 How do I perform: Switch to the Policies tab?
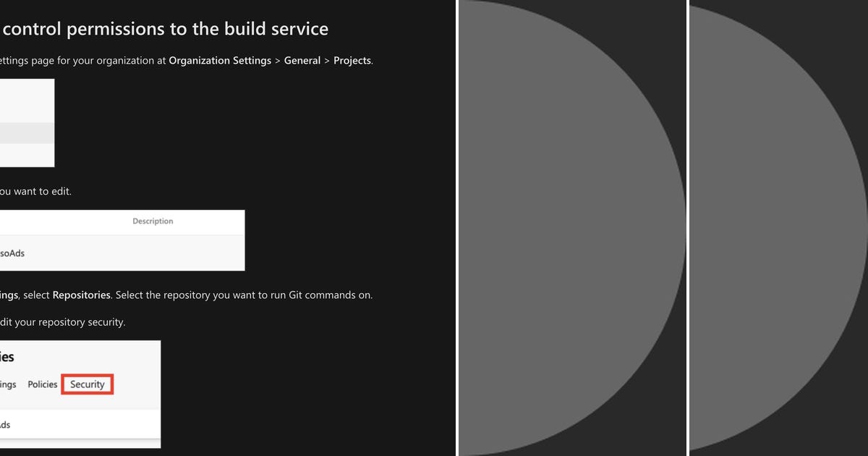[x=42, y=384]
